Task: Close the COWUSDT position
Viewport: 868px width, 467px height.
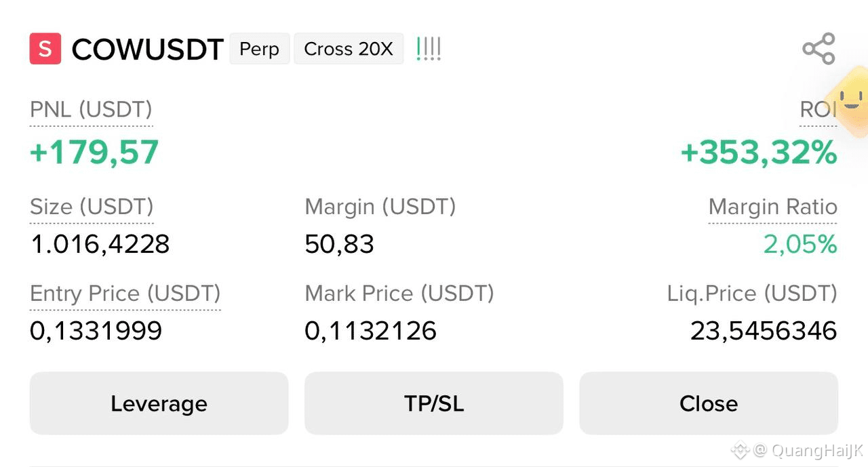Action: click(x=709, y=403)
